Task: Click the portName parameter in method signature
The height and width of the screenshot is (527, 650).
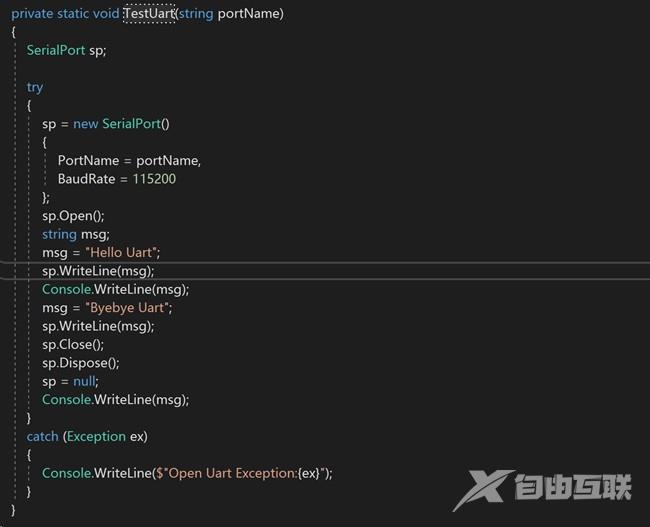Action: [249, 14]
